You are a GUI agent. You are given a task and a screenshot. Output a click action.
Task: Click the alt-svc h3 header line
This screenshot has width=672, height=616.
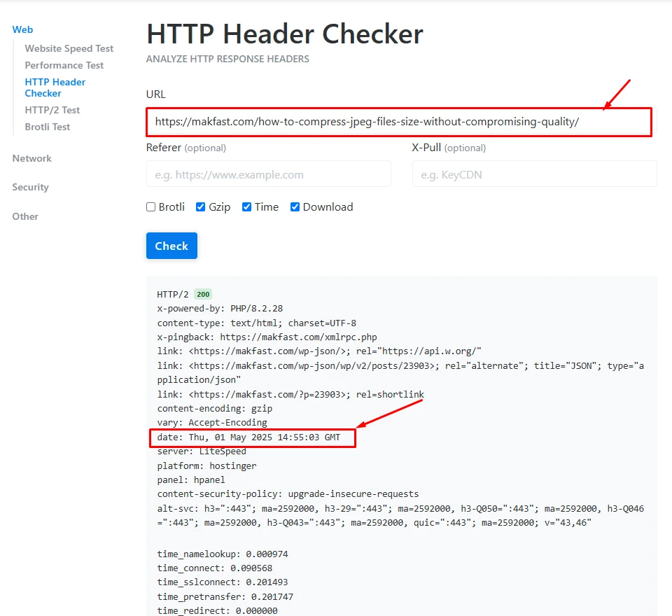pyautogui.click(x=400, y=516)
